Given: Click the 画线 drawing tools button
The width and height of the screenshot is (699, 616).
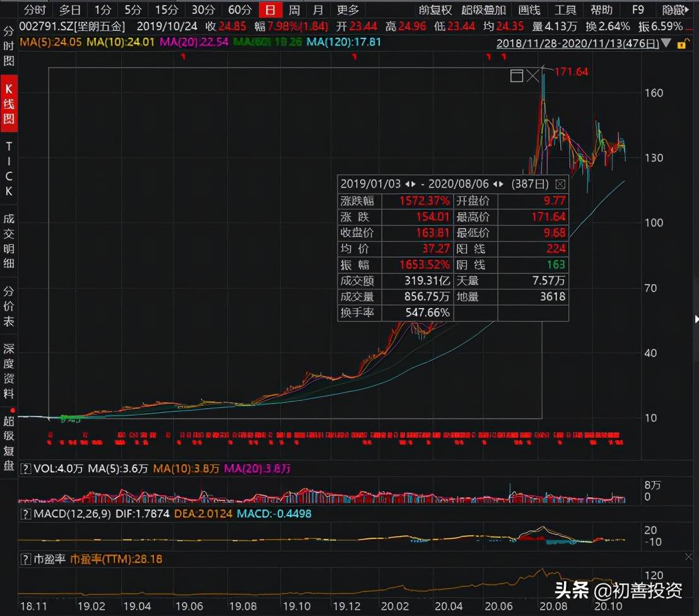Looking at the screenshot, I should [x=529, y=10].
